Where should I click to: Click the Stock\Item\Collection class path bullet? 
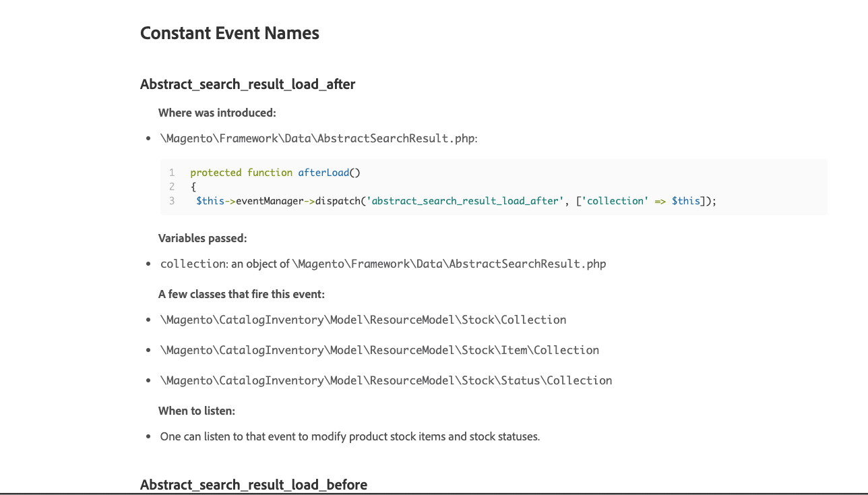[379, 350]
